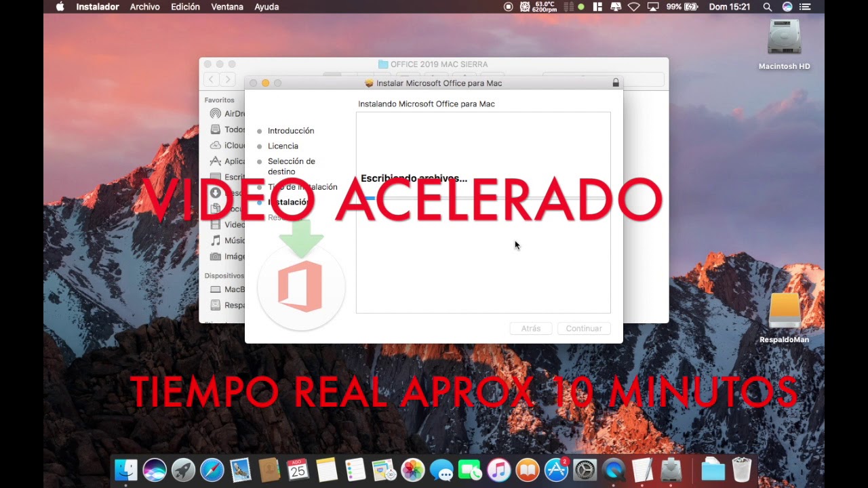The image size is (868, 488).
Task: Open the Ventana menu
Action: [227, 7]
